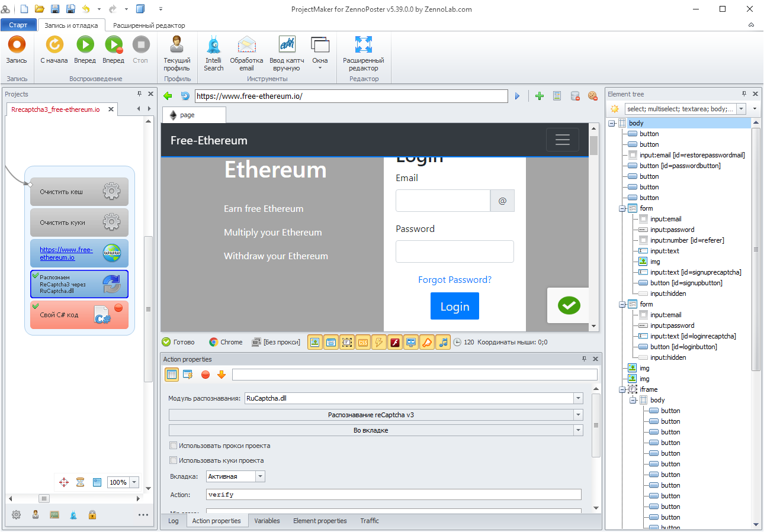This screenshot has width=764, height=532.
Task: Open Расширенный редактор from ribbon
Action: tap(363, 53)
